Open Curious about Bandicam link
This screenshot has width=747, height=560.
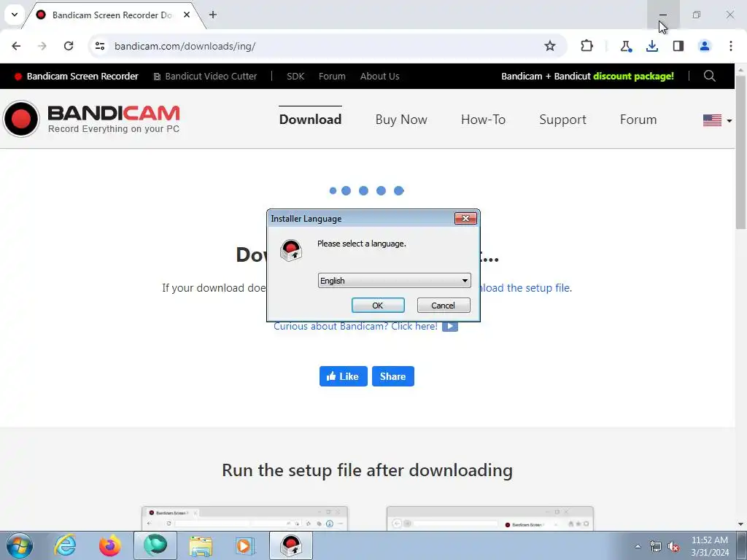355,326
